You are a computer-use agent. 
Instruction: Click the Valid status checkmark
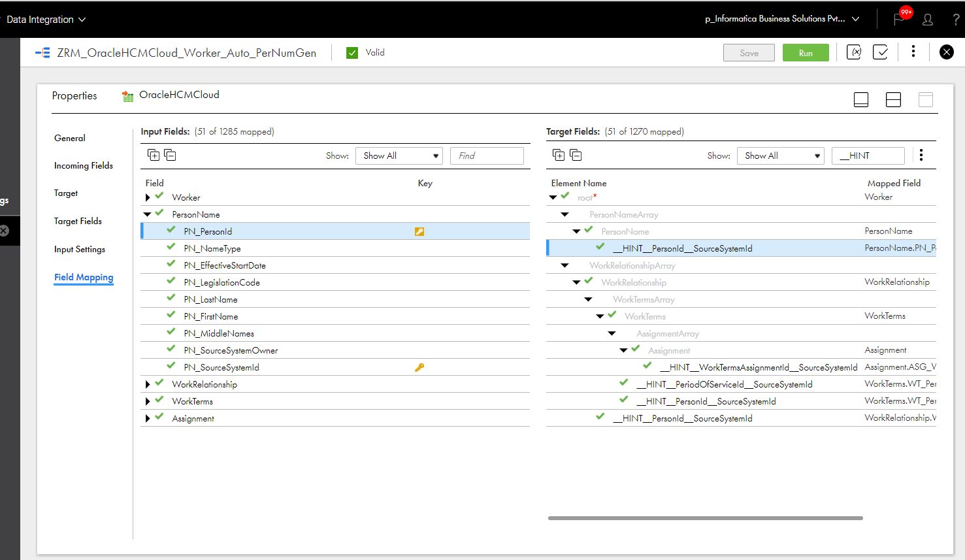coord(352,53)
